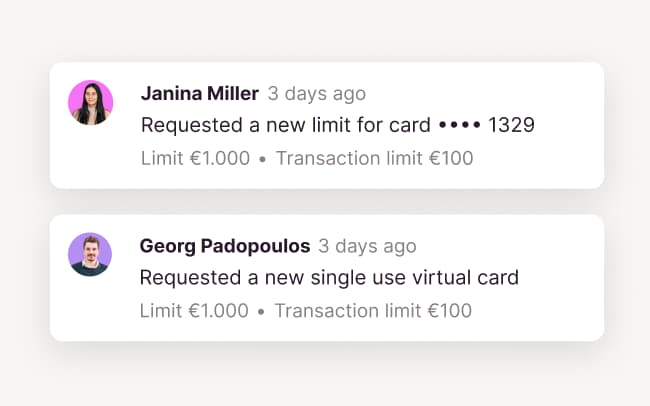The height and width of the screenshot is (406, 650).
Task: Click 'Transaction limit €100' in Georg Padopoulos's request
Action: [373, 310]
